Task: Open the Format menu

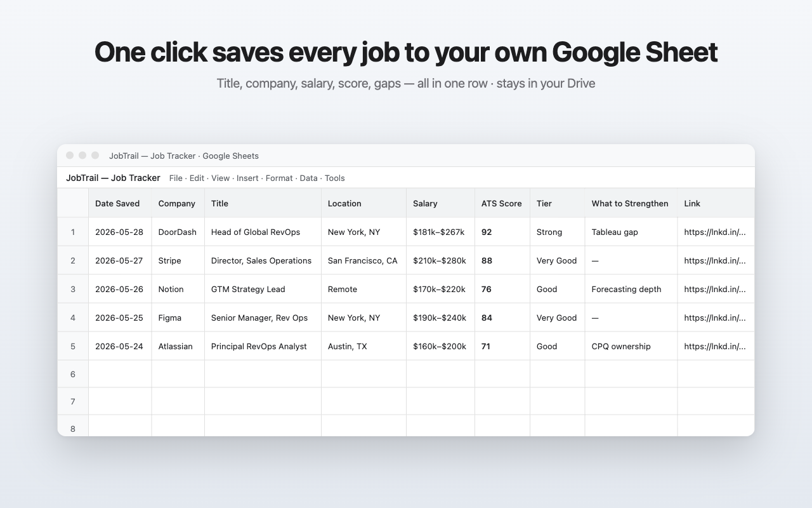Action: pos(279,178)
